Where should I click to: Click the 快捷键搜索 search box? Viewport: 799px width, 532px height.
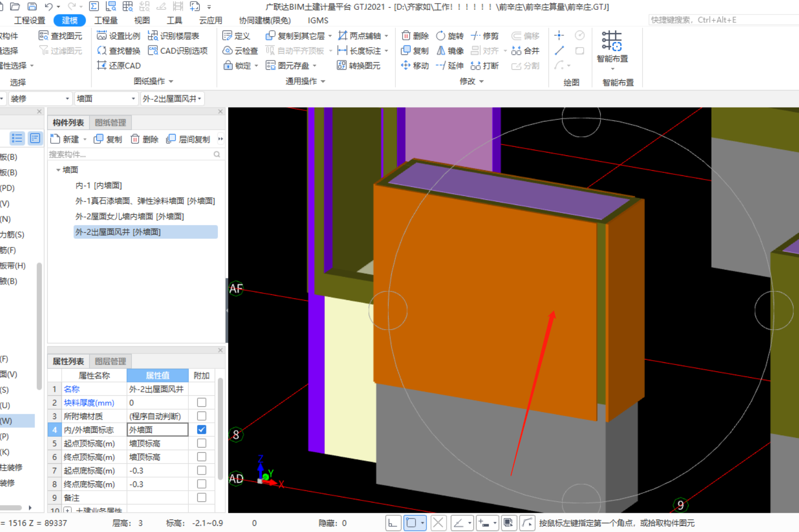tap(723, 20)
